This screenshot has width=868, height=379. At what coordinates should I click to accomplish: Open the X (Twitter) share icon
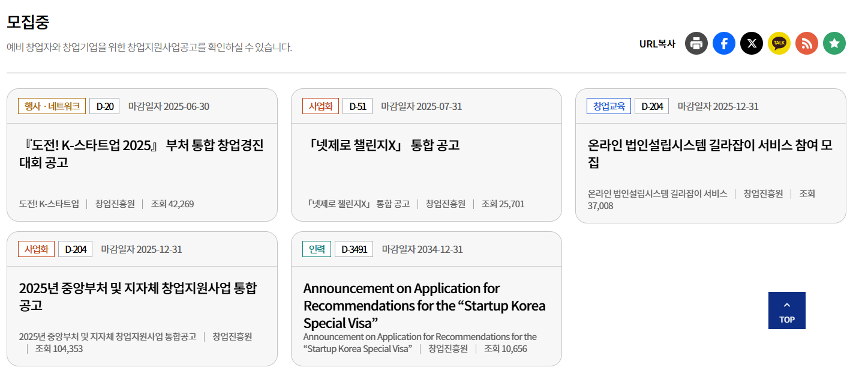tap(751, 43)
